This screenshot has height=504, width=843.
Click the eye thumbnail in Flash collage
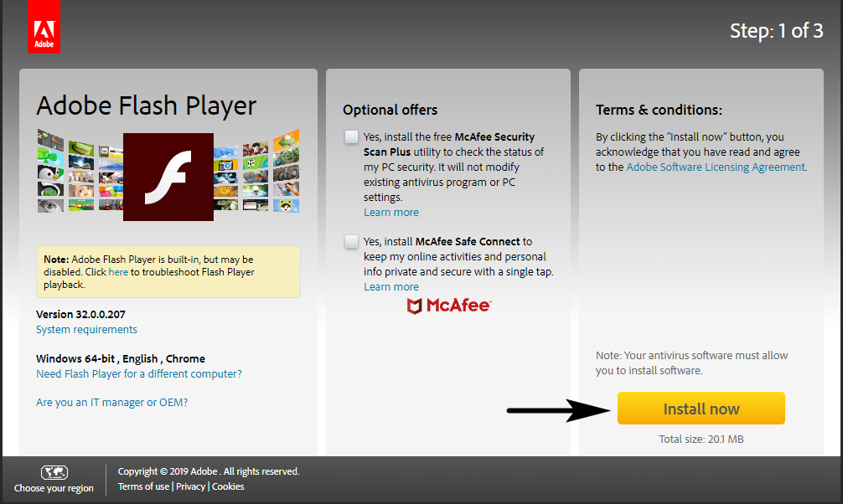tap(50, 205)
